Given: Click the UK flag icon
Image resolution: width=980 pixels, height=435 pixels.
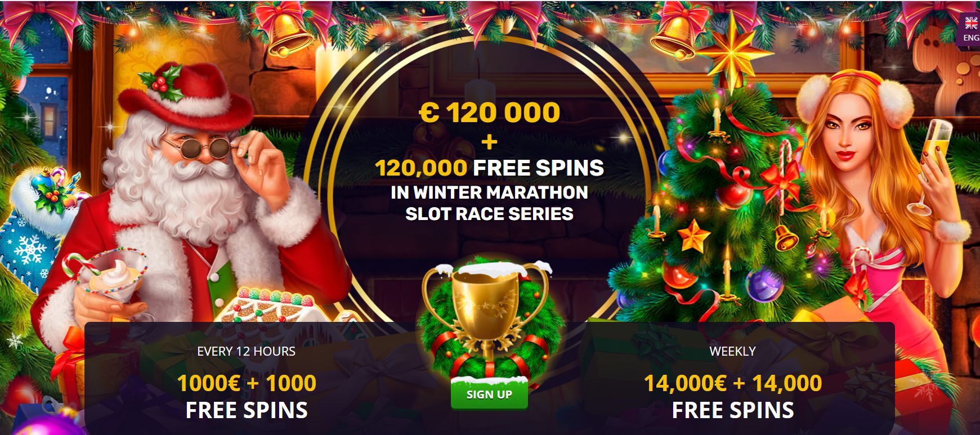Looking at the screenshot, I should (972, 23).
